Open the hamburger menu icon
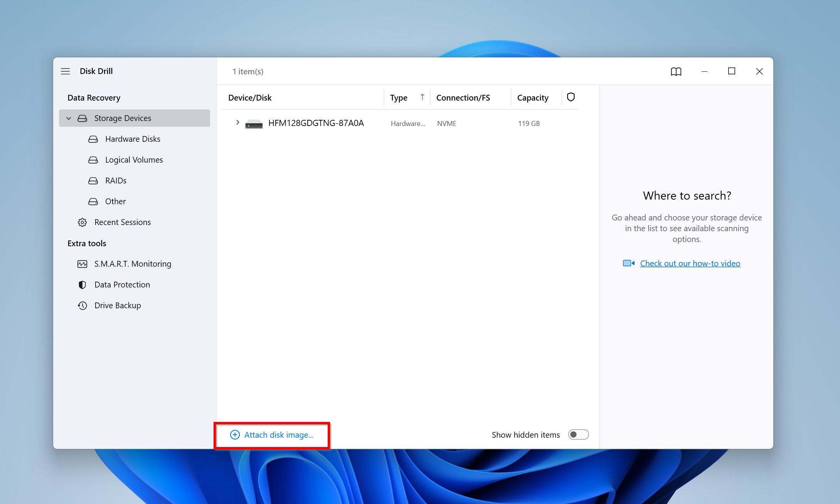The width and height of the screenshot is (840, 504). click(66, 71)
